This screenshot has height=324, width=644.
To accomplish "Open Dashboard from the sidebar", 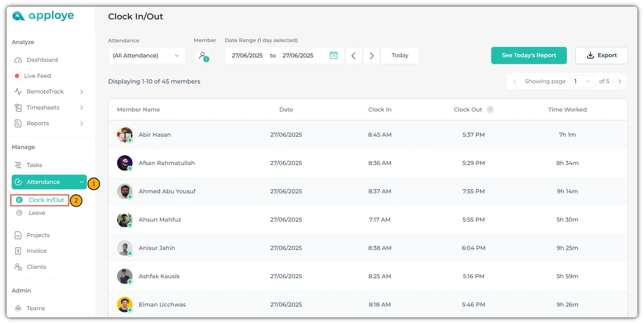I will coord(42,60).
